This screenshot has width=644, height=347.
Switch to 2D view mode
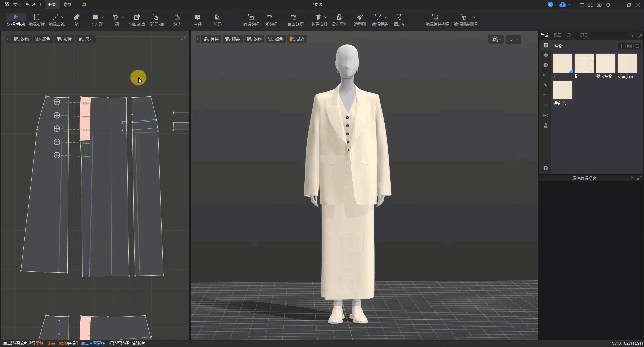(591, 5)
